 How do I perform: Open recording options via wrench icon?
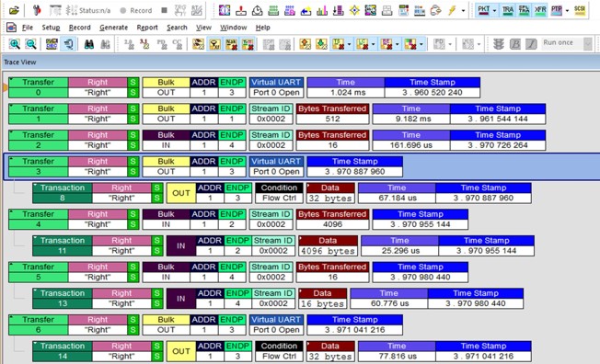(x=37, y=10)
